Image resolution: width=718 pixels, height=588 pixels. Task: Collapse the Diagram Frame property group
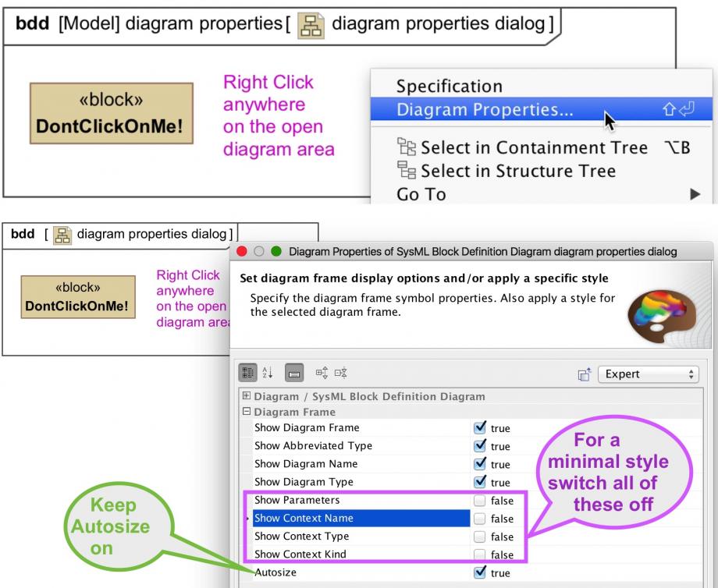coord(247,412)
